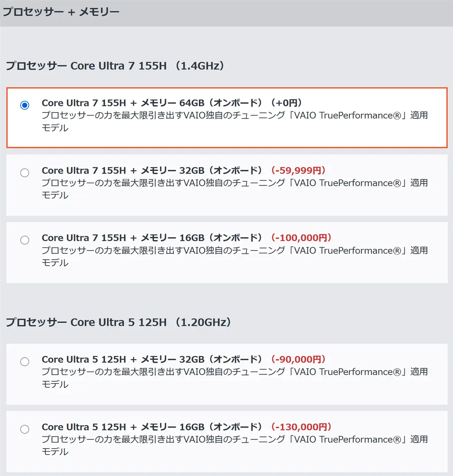
Task: Click the -100,000円 price difference
Action: point(301,238)
